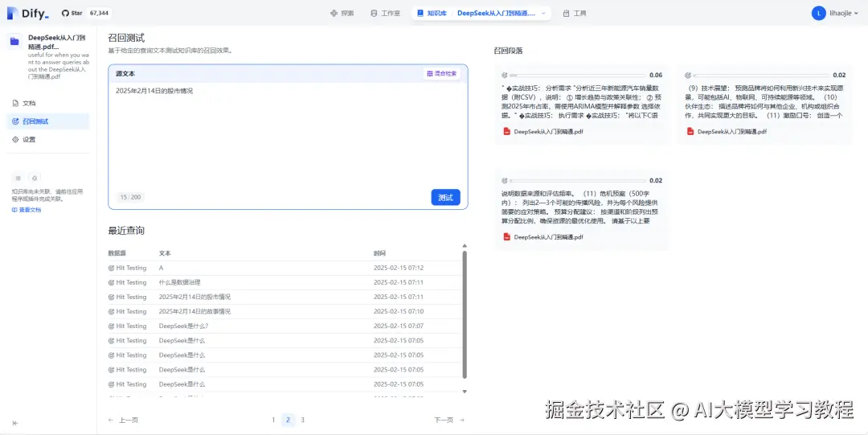Select recent query 2025年2月14日的故事情况
Image resolution: width=868 pixels, height=435 pixels.
[x=194, y=311]
